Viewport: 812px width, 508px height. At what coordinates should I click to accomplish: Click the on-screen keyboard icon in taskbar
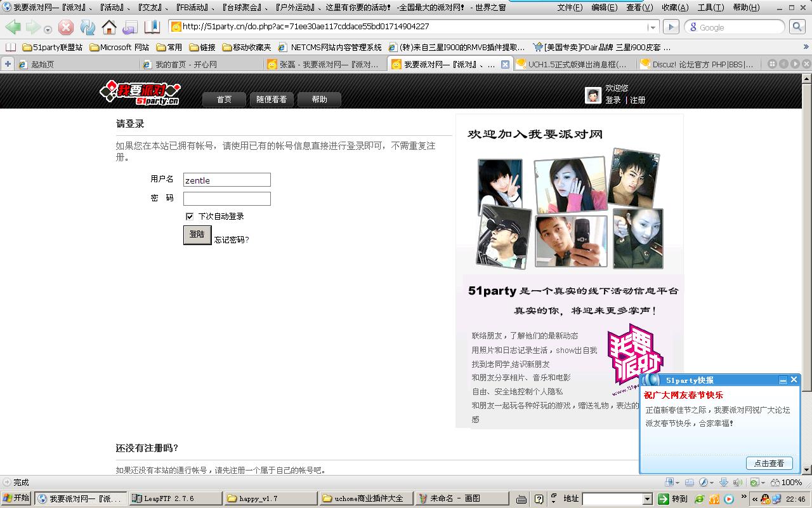521,499
